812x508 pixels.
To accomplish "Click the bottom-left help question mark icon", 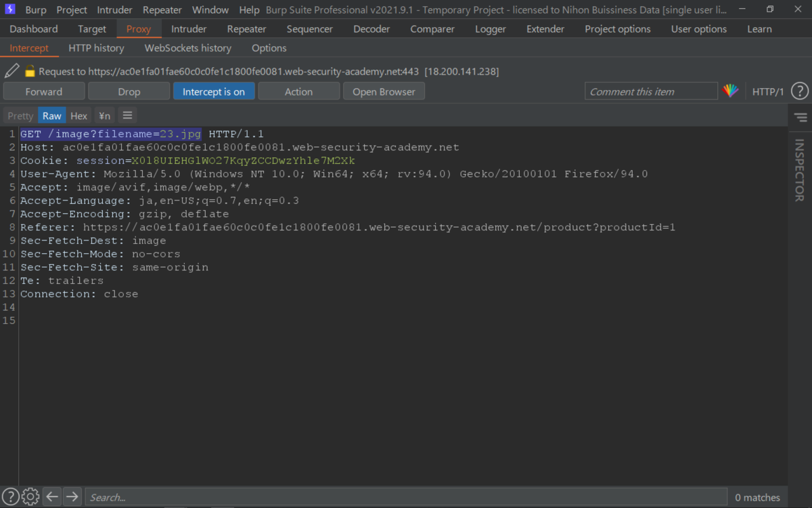I will (11, 496).
